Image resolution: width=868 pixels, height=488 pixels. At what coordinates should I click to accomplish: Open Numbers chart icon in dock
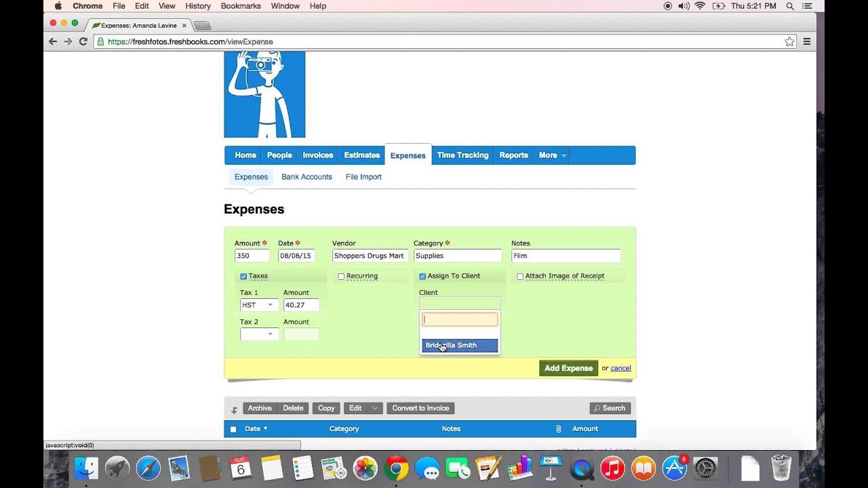[x=520, y=468]
